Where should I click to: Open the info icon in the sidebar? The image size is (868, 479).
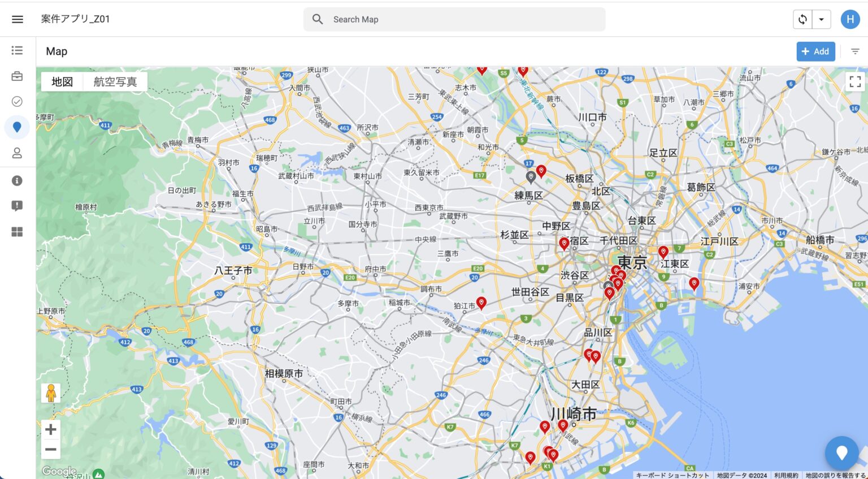17,180
